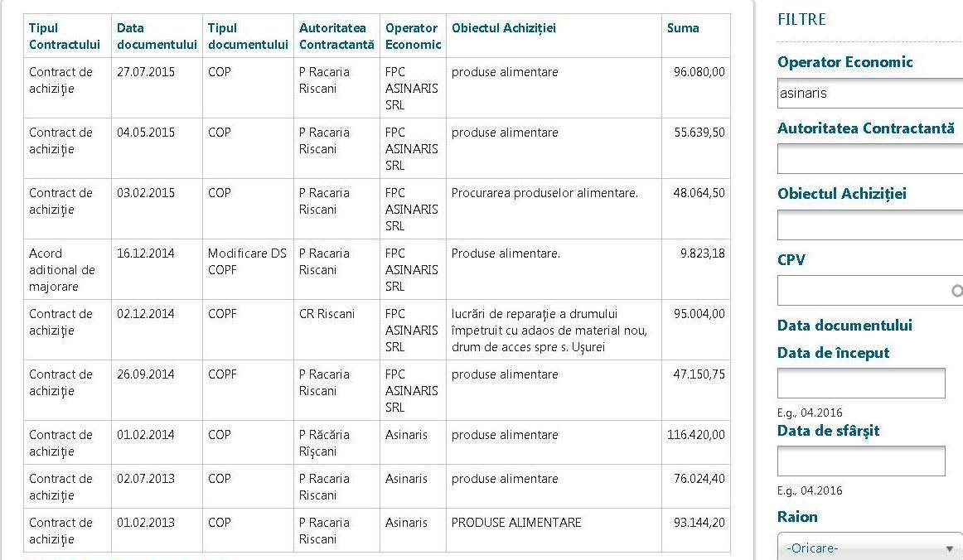Viewport: 963px width, 560px height.
Task: Click the 116.420,00 sum cell
Action: (695, 435)
